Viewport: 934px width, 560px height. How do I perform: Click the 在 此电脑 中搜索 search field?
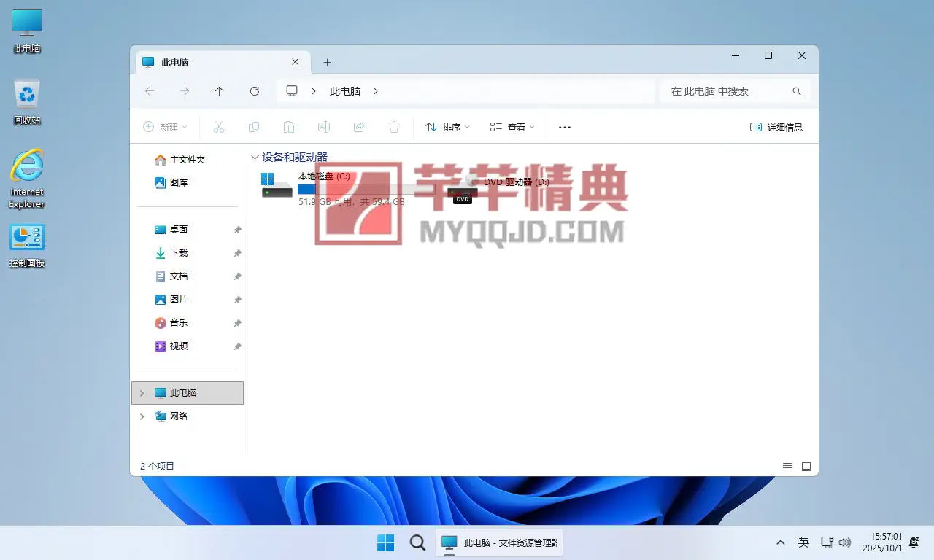(726, 91)
